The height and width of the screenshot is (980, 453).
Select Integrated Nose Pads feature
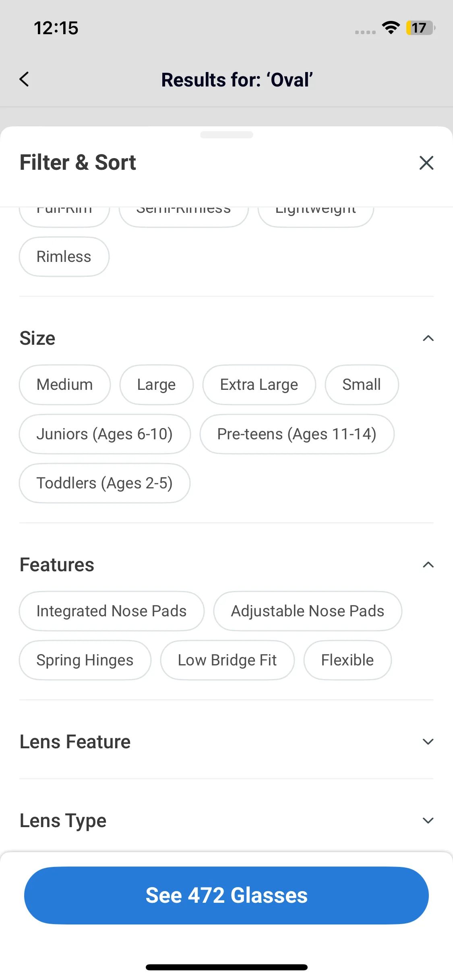tap(111, 611)
